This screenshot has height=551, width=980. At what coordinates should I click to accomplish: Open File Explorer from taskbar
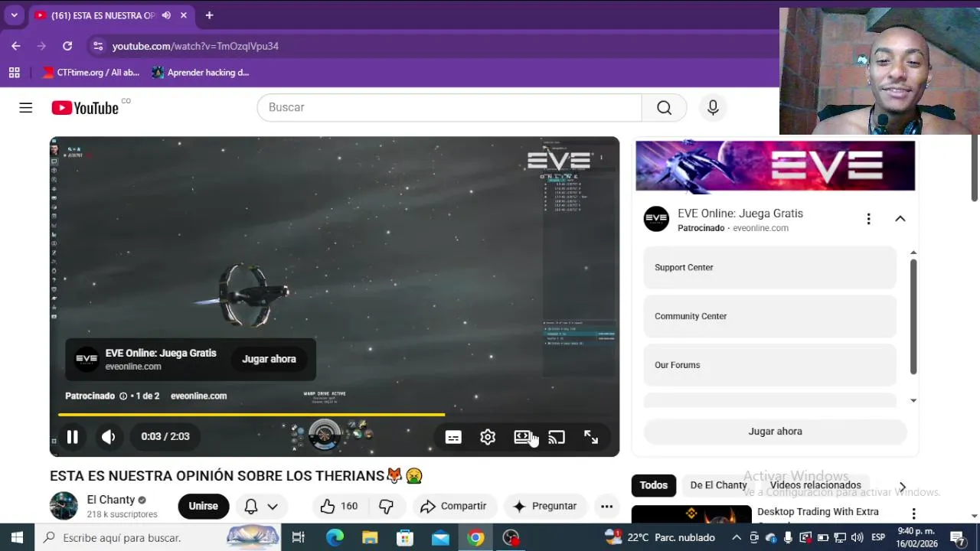click(370, 538)
